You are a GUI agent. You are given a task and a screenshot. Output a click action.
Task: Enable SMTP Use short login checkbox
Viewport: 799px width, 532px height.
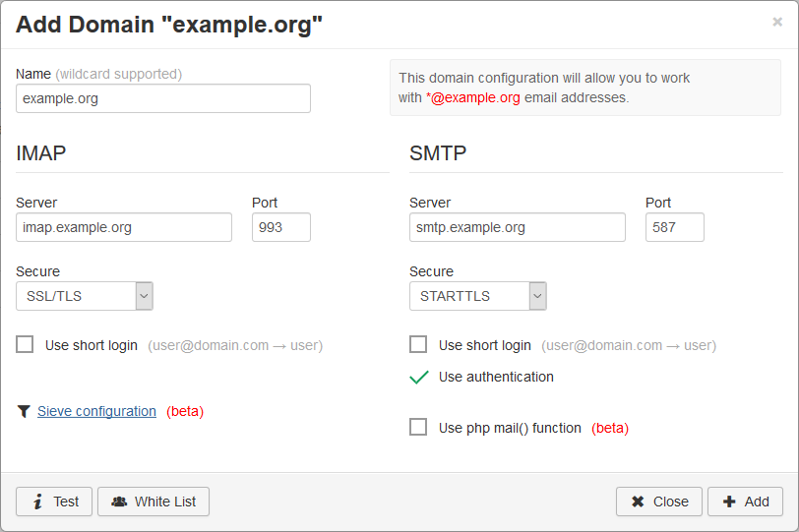418,344
